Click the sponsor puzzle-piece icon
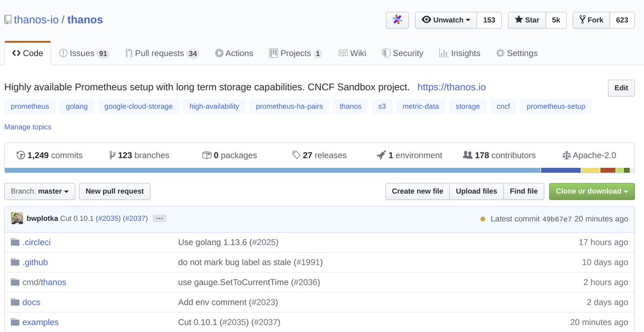Viewport: 644px width, 332px height. pyautogui.click(x=397, y=20)
